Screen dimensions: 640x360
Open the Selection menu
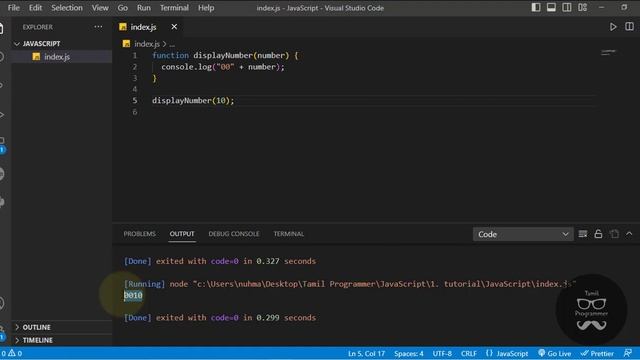tap(67, 8)
